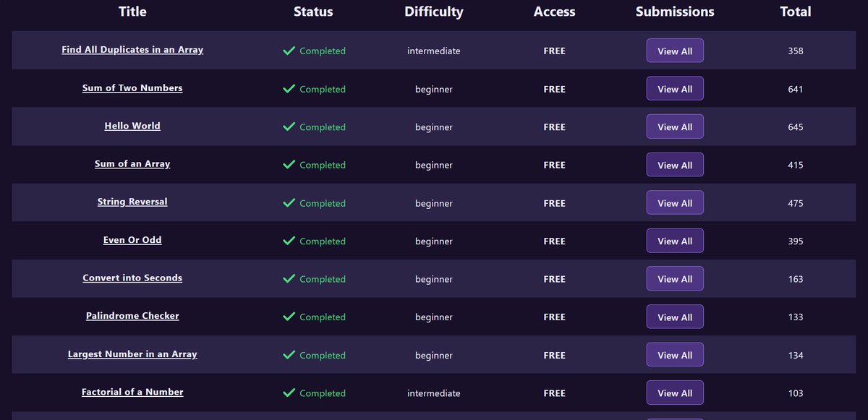Click the total value 645
The image size is (868, 420).
(x=796, y=127)
